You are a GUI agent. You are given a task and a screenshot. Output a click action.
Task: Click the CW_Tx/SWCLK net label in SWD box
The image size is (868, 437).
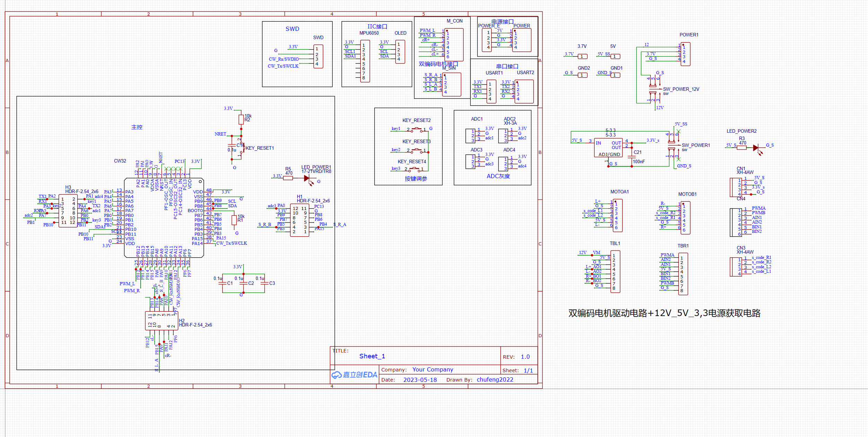[283, 66]
